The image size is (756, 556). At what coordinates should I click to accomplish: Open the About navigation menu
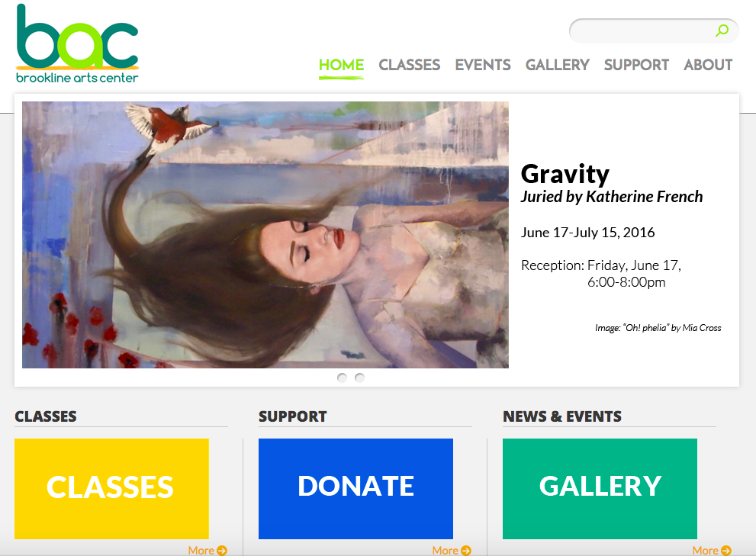(x=708, y=65)
